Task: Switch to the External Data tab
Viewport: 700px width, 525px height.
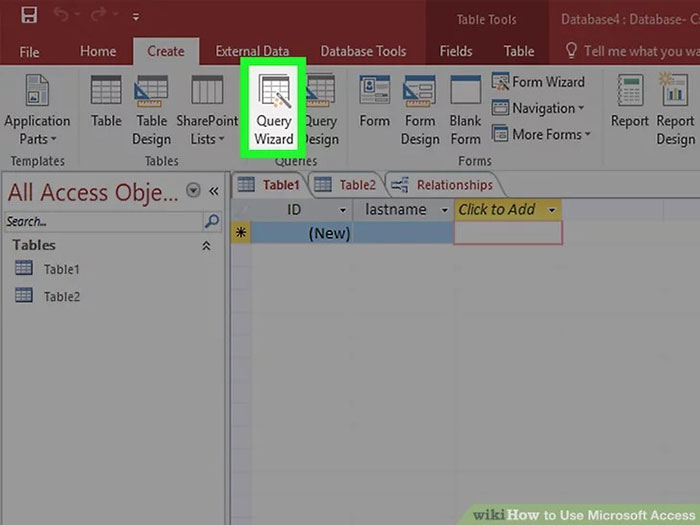Action: coord(253,51)
